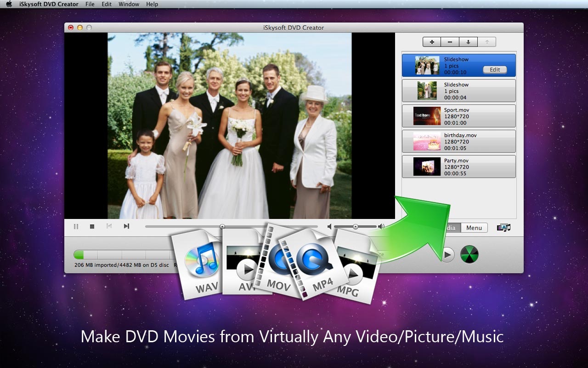This screenshot has height=368, width=588.
Task: Click the '00:00:10' slideshow duration
Action: [x=455, y=72]
